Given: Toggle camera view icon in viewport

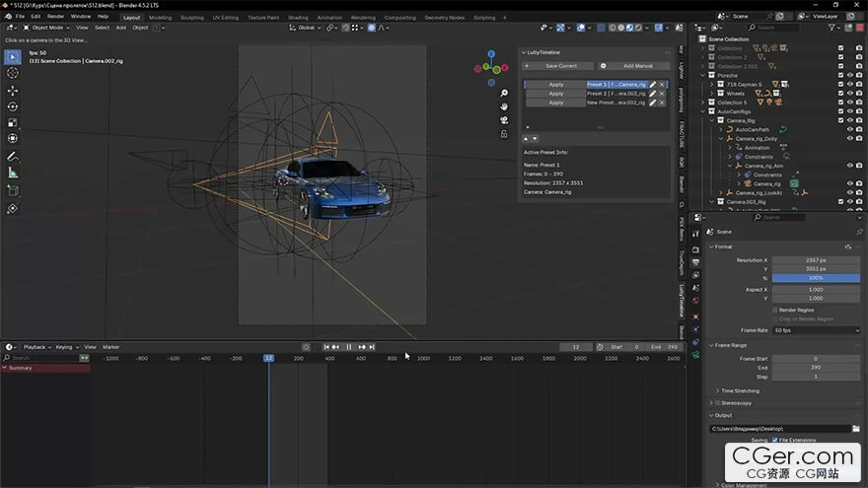Looking at the screenshot, I should (x=504, y=120).
